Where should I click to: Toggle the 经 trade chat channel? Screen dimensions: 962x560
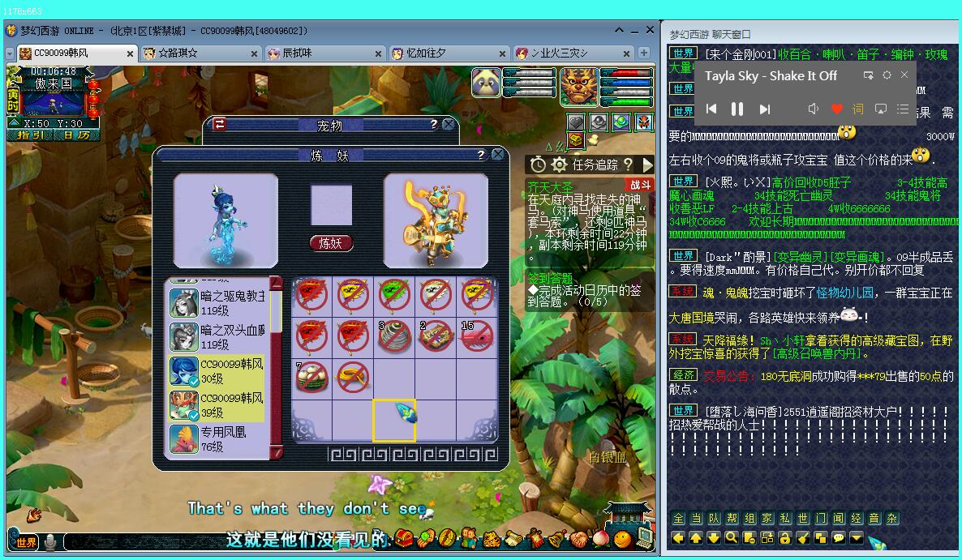[x=857, y=519]
